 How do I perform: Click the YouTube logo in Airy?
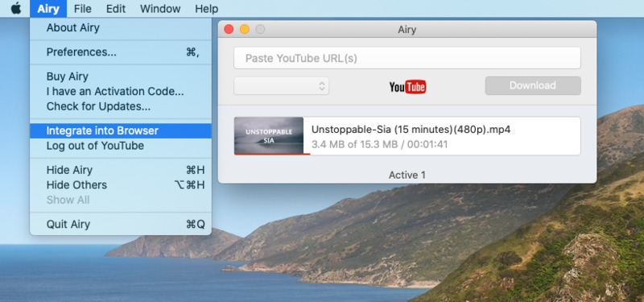407,87
